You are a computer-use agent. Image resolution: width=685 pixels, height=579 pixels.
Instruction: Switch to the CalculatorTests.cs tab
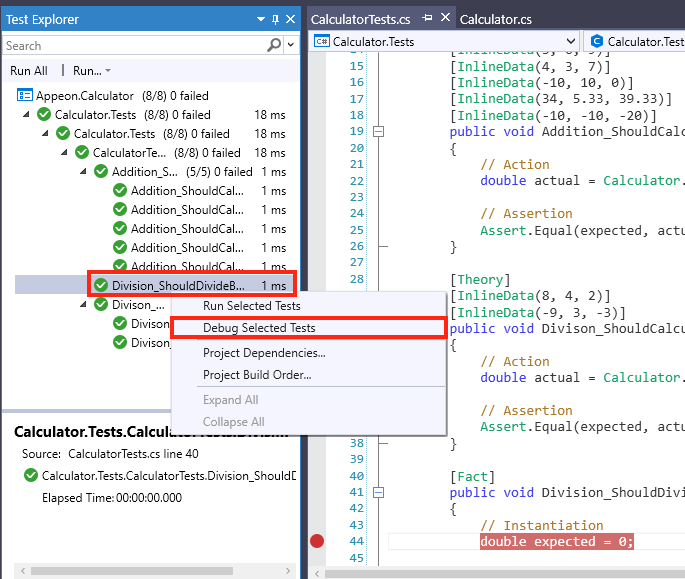click(360, 20)
